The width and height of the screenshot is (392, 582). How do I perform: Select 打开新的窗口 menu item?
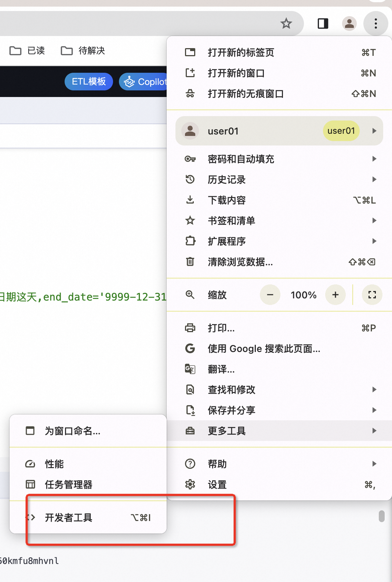point(279,73)
